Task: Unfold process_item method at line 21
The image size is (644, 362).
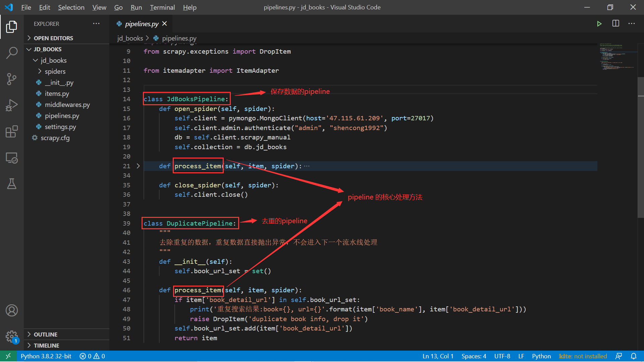Action: [138, 166]
